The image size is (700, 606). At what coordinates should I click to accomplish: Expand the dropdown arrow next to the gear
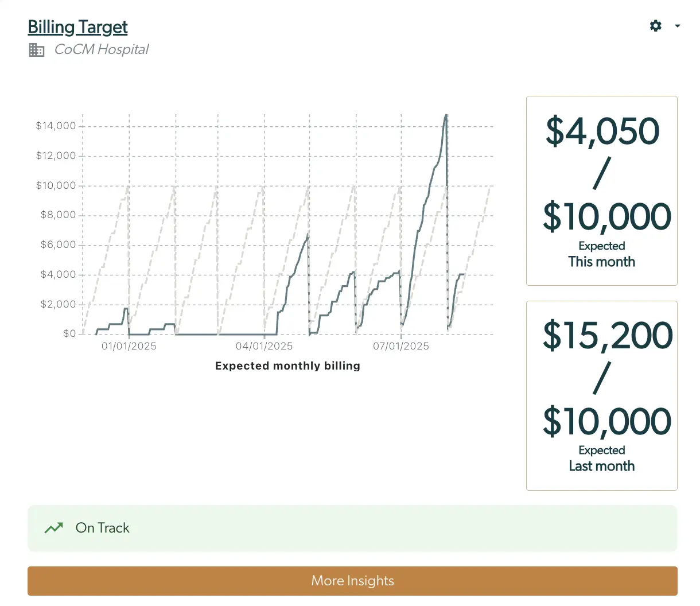point(677,26)
